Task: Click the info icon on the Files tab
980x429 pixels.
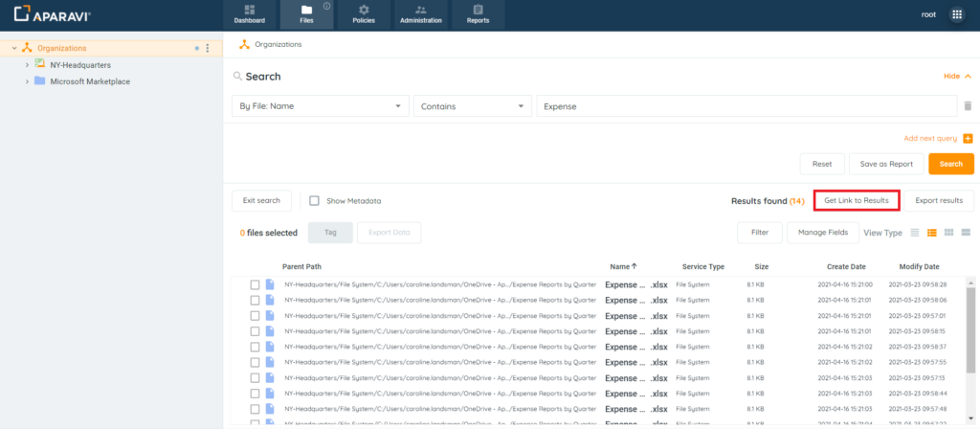Action: pos(327,7)
